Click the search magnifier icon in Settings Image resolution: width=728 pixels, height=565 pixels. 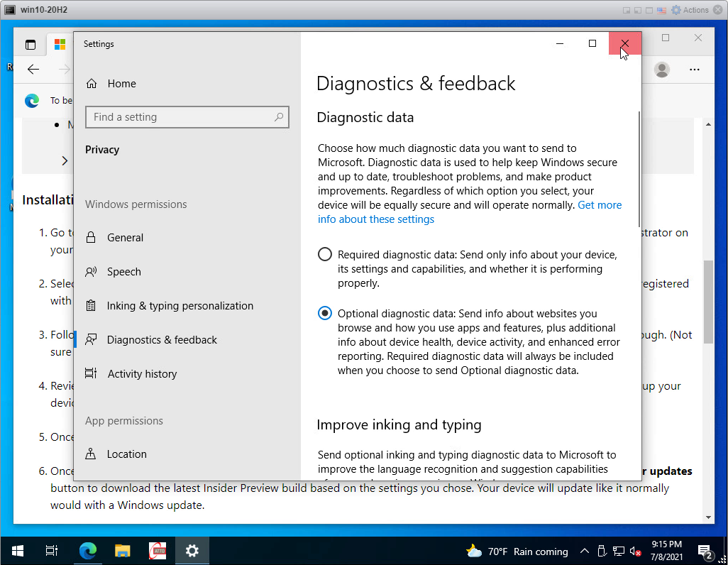pyautogui.click(x=279, y=117)
